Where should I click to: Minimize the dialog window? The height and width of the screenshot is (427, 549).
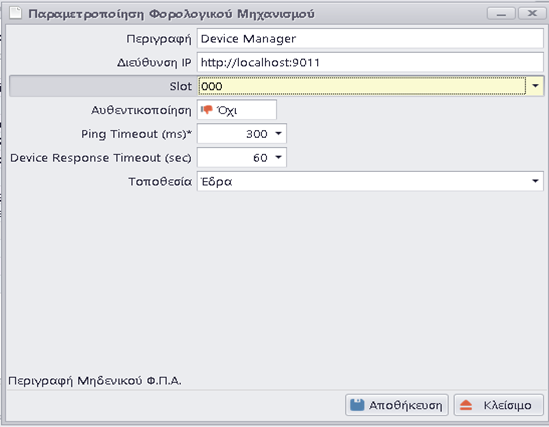[501, 14]
